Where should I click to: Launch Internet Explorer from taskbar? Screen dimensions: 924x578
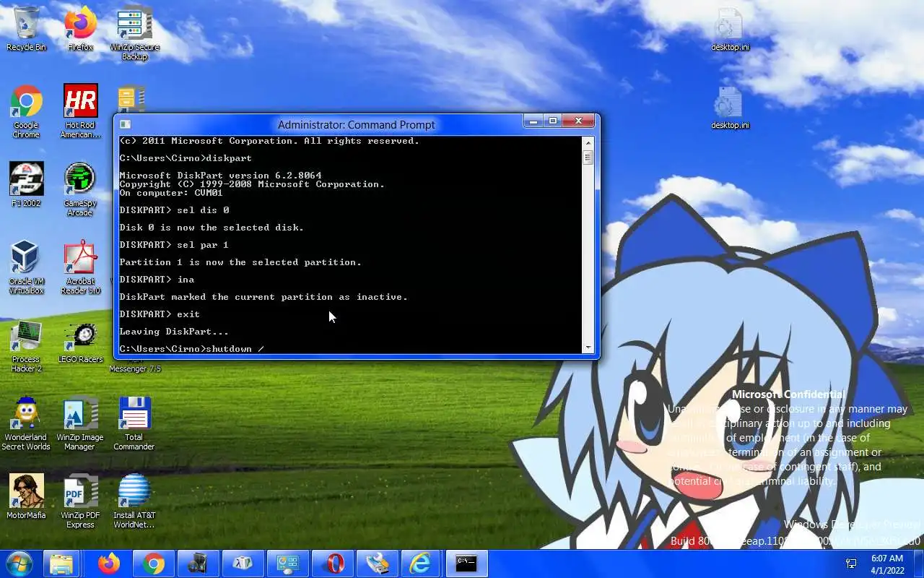(421, 564)
